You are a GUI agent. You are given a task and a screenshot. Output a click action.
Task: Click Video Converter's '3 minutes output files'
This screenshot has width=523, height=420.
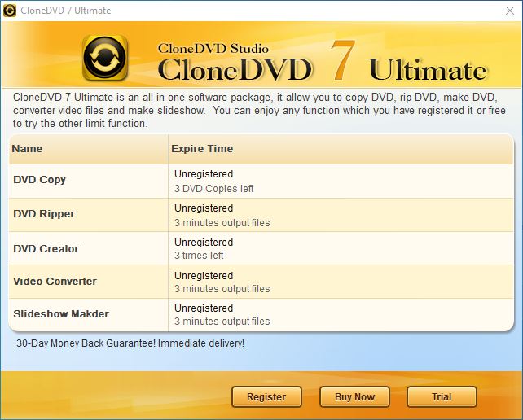(222, 289)
